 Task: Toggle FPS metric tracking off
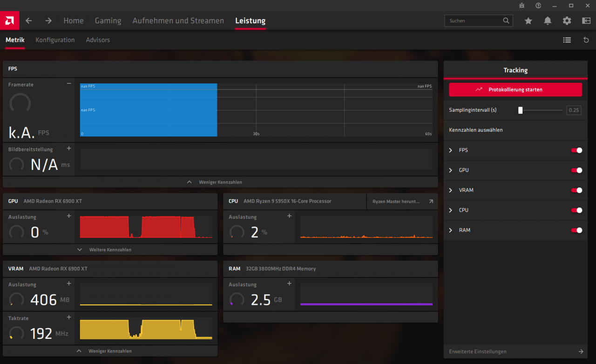[x=576, y=150]
